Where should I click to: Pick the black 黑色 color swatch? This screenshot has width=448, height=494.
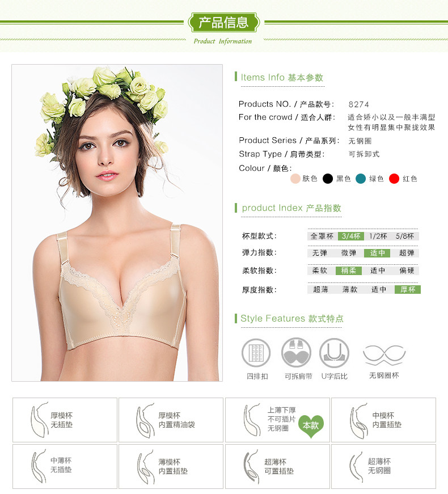[328, 179]
